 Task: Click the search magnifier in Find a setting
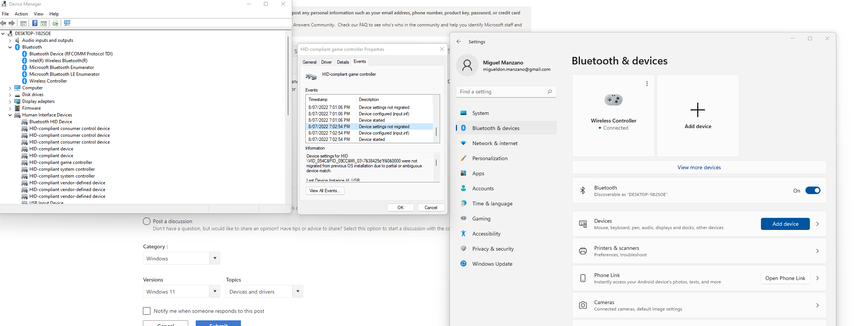click(x=550, y=92)
